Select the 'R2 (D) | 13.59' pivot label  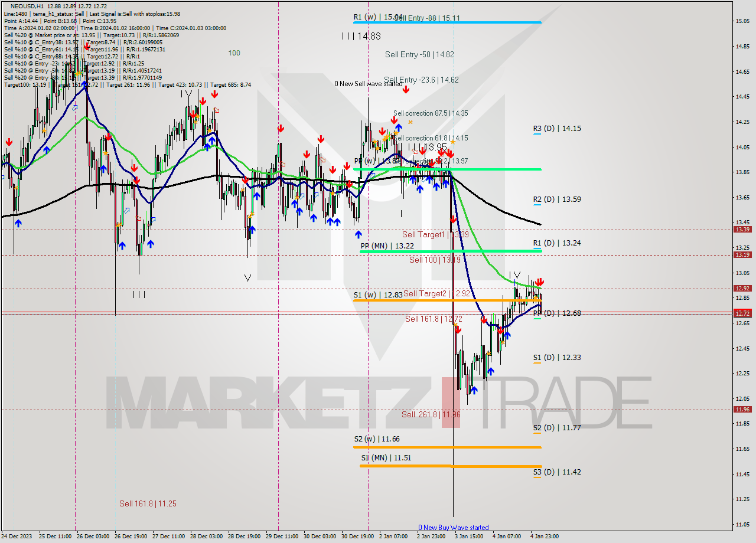(557, 199)
